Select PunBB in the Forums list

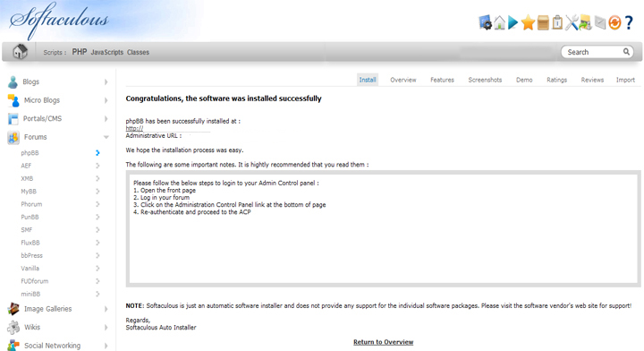pyautogui.click(x=30, y=217)
